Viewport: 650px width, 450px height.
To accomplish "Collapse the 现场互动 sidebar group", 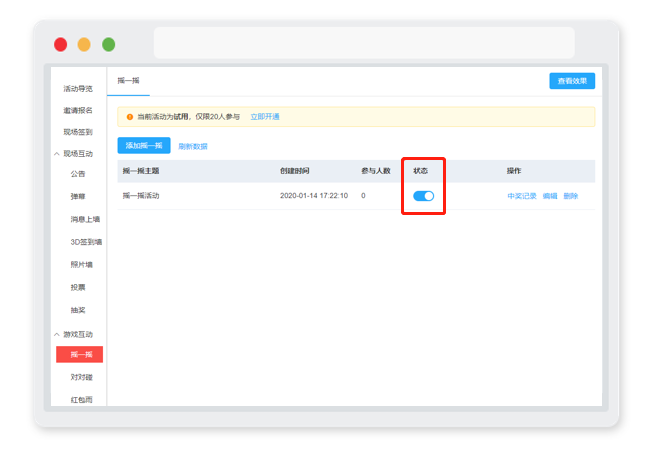I will coord(57,154).
